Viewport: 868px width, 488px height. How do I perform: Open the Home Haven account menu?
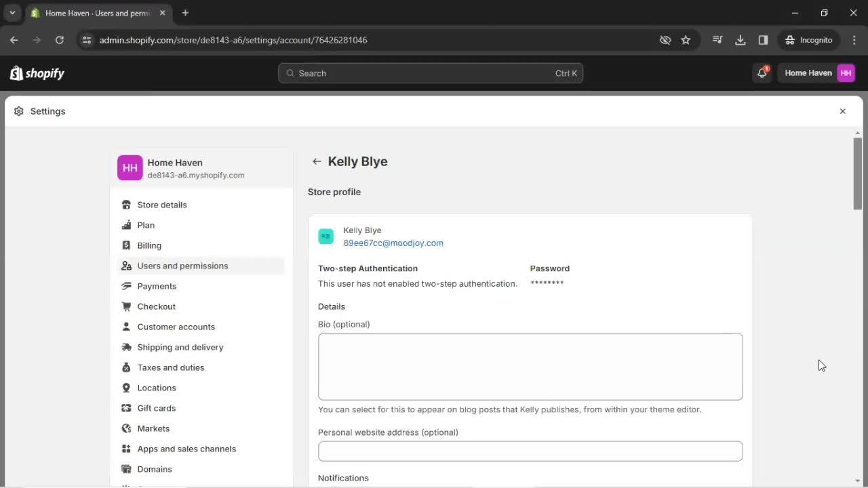[x=819, y=73]
